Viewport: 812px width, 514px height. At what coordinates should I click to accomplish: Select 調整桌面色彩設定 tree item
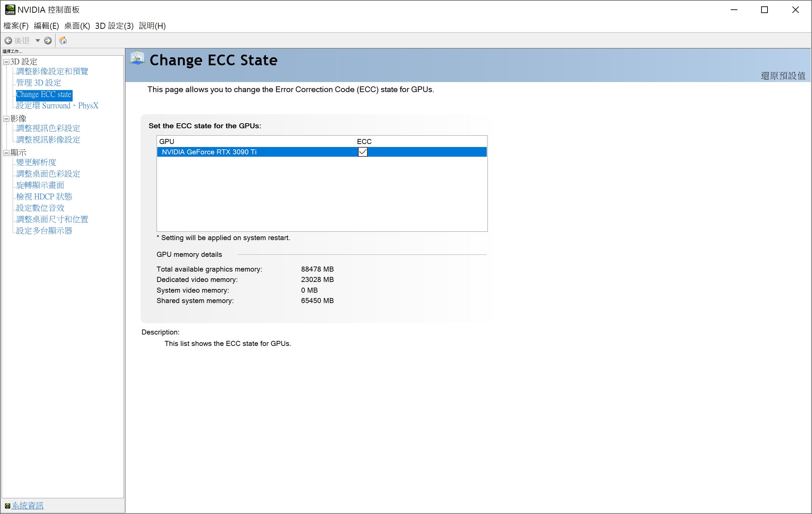[48, 174]
